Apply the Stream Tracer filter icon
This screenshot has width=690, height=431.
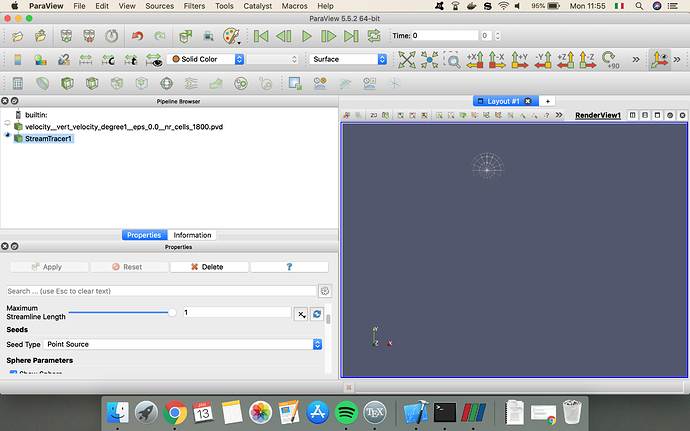point(191,83)
